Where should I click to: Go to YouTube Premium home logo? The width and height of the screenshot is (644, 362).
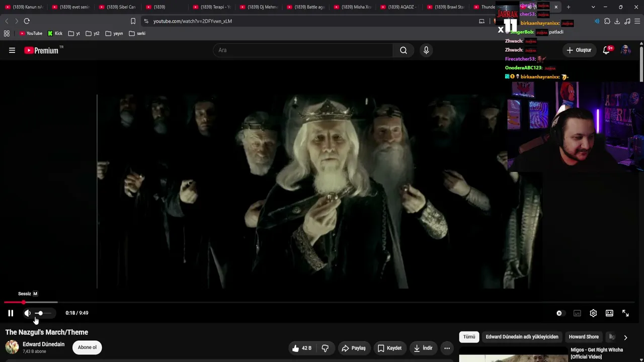point(41,50)
